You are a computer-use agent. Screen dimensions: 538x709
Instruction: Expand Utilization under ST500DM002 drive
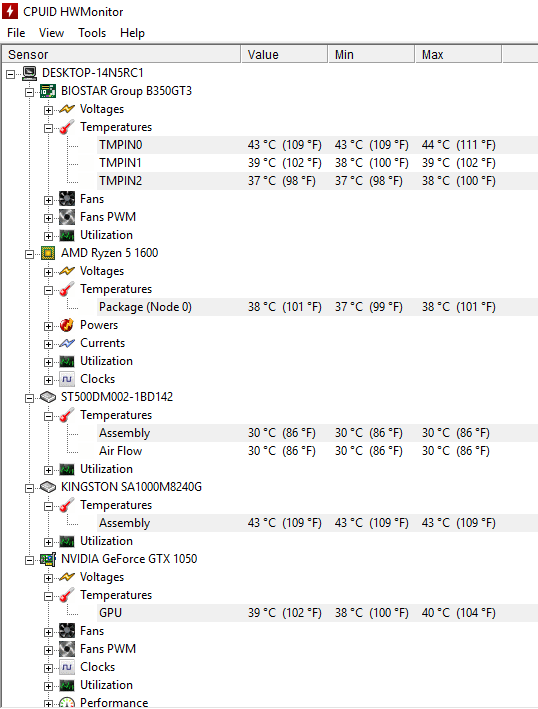tap(48, 470)
